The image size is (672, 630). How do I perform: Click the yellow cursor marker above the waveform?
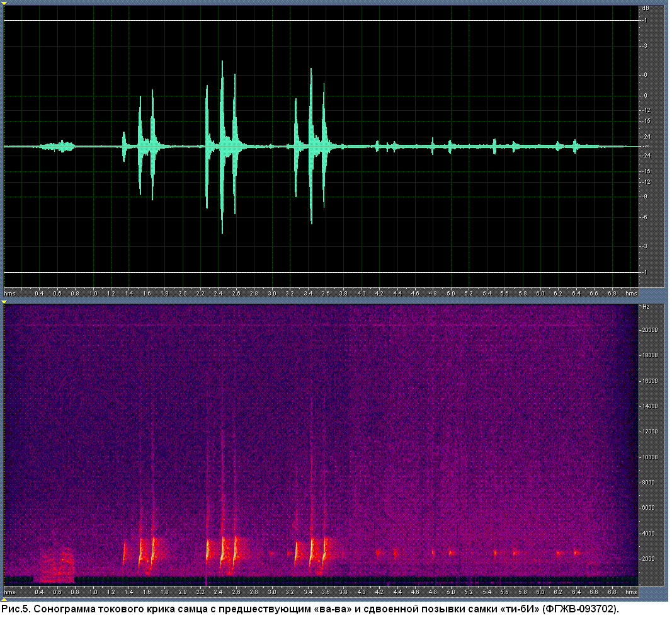[x=4, y=3]
